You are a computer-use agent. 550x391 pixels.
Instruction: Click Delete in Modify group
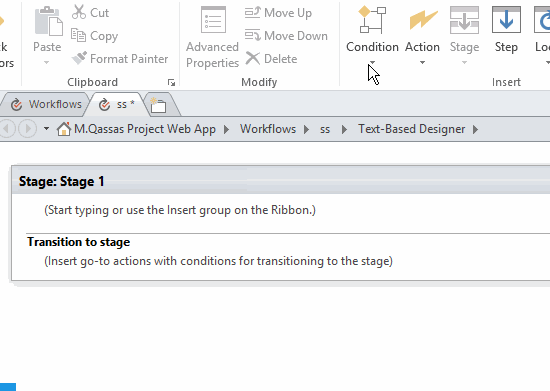pyautogui.click(x=271, y=59)
